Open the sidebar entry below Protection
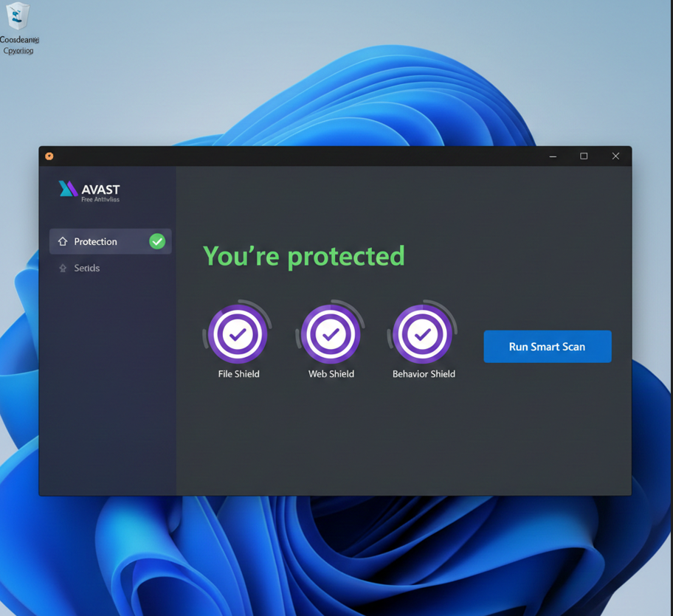 coord(87,269)
